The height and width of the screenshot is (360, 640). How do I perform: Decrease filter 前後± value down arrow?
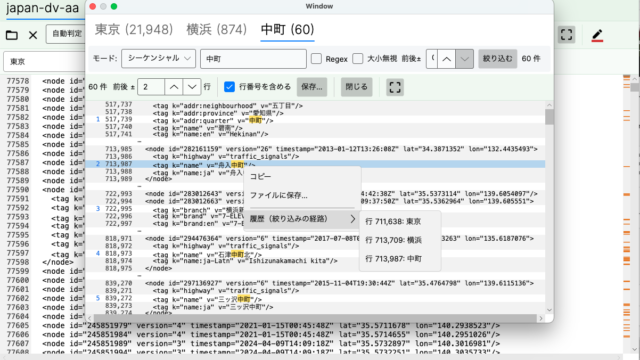(x=464, y=59)
